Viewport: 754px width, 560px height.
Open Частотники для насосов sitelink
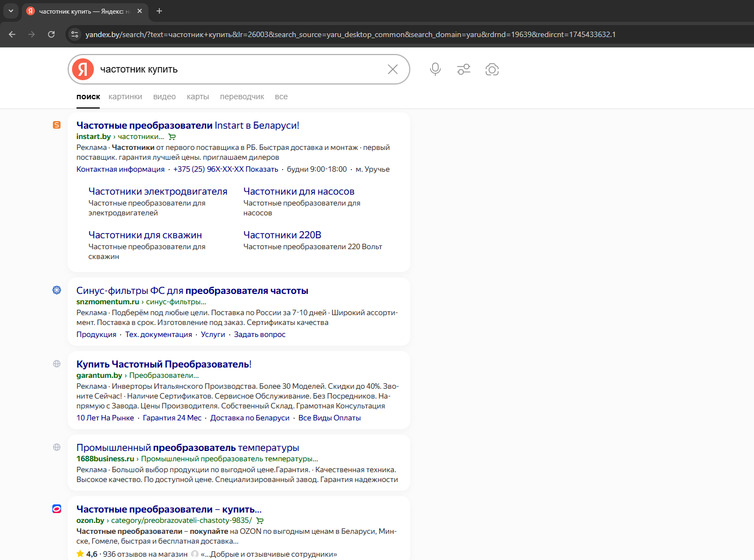click(x=299, y=191)
